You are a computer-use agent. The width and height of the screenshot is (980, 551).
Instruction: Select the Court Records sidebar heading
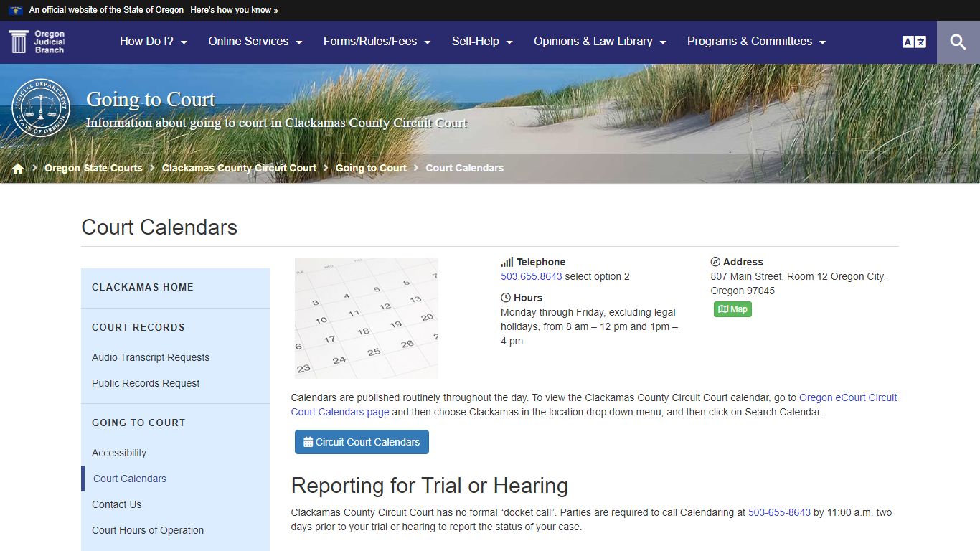pos(138,327)
